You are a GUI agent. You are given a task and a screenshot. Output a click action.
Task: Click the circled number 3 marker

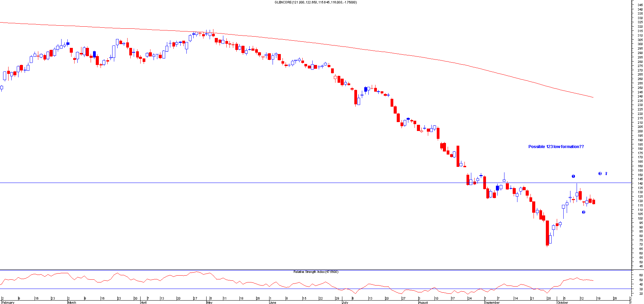point(600,174)
